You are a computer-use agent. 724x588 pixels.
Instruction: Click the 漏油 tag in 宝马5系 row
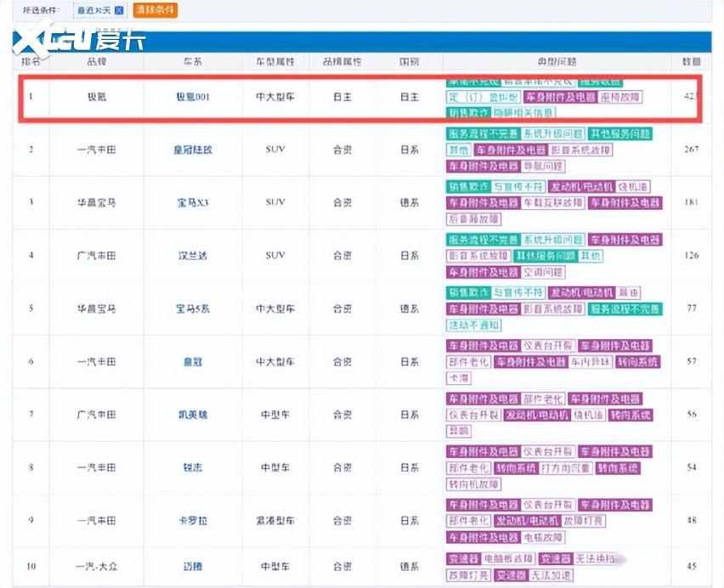(628, 292)
